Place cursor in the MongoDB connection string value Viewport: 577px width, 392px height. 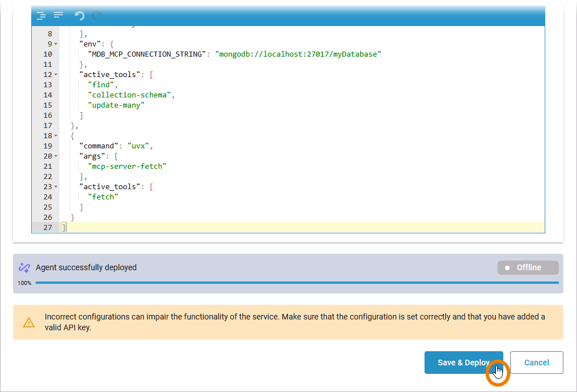tap(298, 54)
